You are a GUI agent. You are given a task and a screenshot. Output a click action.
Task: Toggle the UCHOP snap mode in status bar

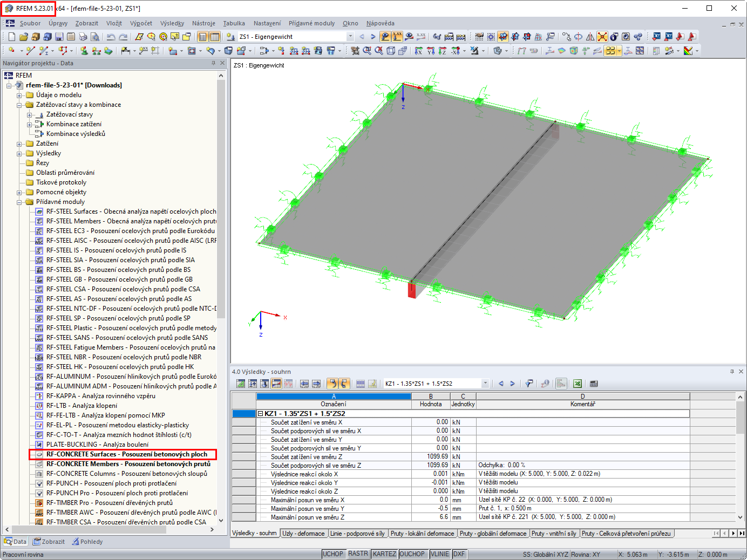[x=333, y=554]
